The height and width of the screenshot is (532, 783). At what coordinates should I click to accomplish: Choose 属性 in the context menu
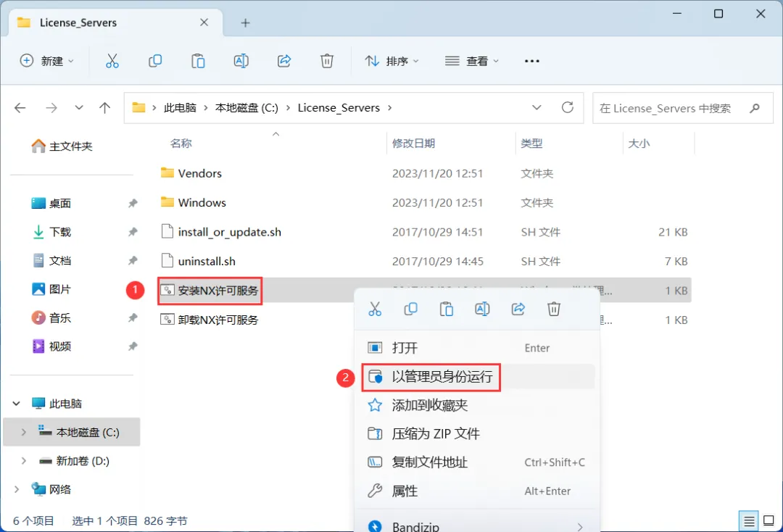click(x=478, y=491)
